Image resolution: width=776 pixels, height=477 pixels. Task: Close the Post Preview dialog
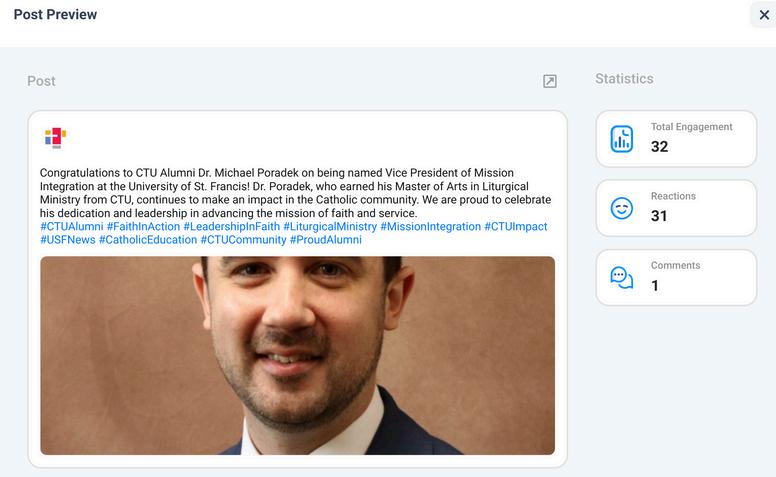[x=764, y=15]
